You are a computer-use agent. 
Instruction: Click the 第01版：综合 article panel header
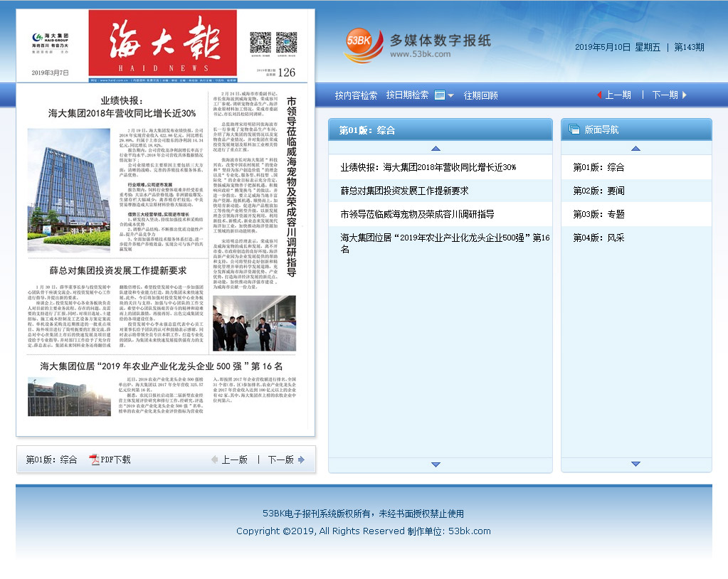[x=440, y=130]
